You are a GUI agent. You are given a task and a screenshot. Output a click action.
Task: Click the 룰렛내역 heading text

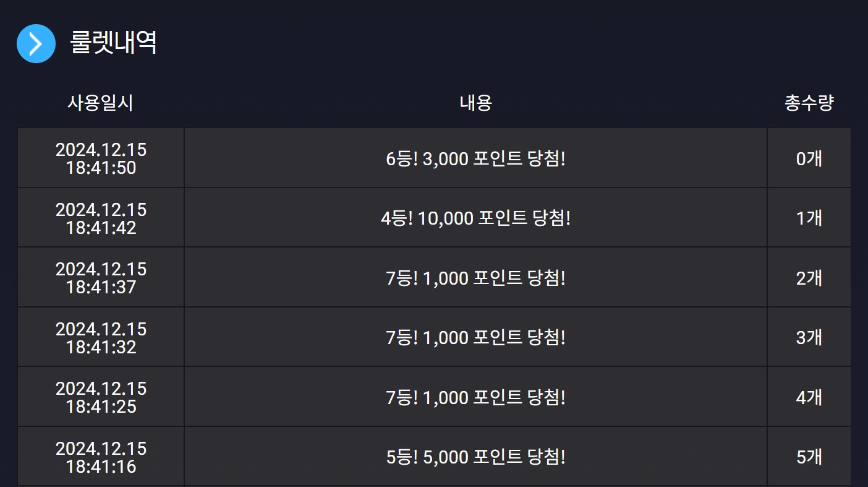[x=113, y=43]
